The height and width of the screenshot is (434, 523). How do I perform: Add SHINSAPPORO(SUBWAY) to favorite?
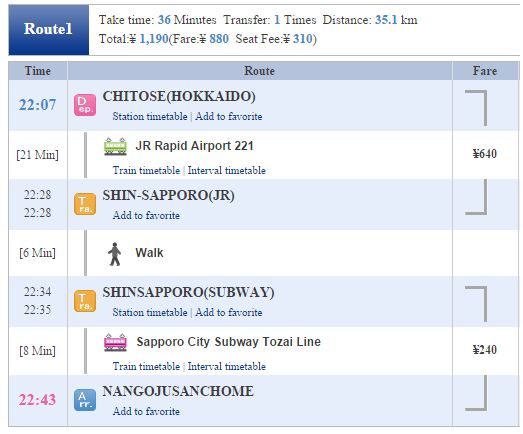[229, 313]
